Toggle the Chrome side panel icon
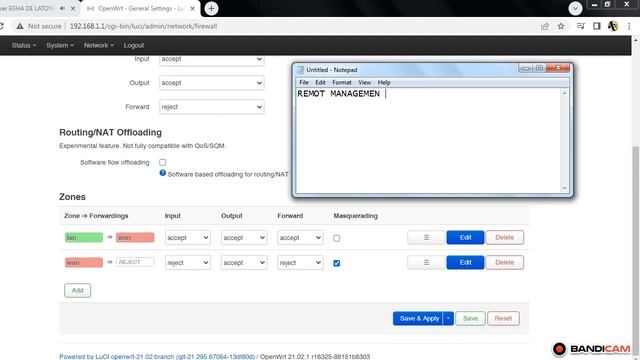Image resolution: width=640 pixels, height=360 pixels. [x=597, y=26]
